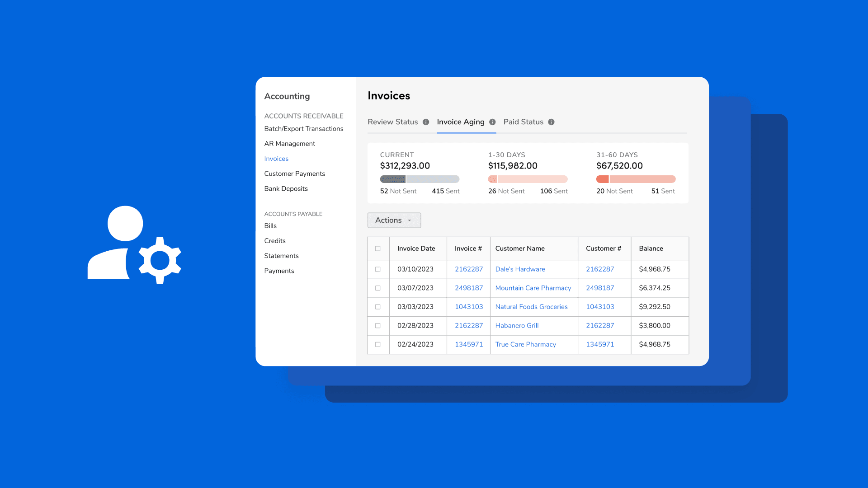This screenshot has height=488, width=868.
Task: Open Customer Payments in the sidebar
Action: [294, 174]
